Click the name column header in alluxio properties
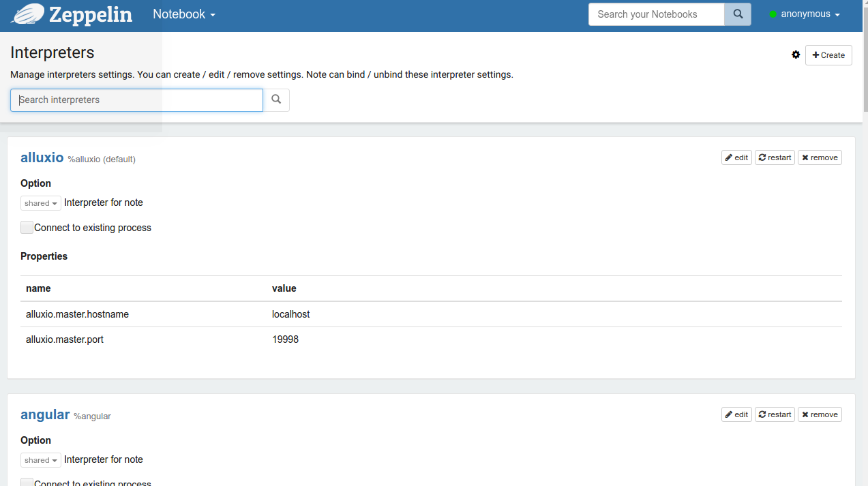Screen dimensions: 868x486 38,288
